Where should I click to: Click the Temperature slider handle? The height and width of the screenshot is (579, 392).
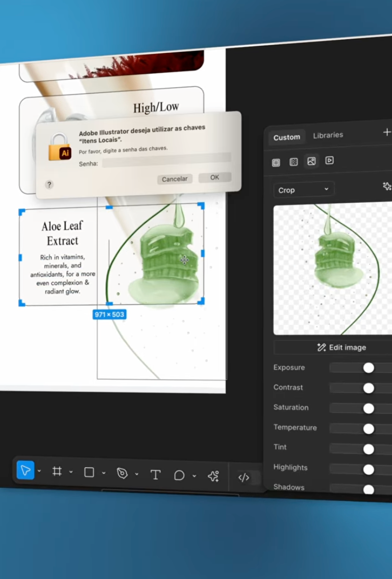[x=369, y=429]
